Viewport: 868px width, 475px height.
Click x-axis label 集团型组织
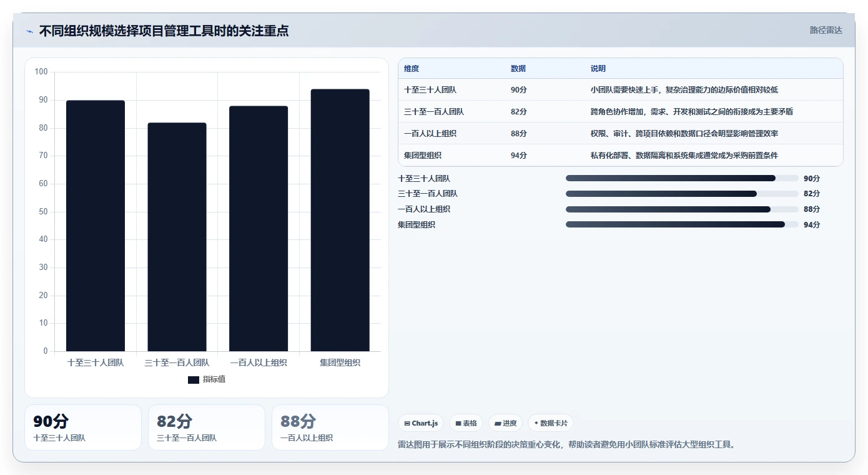pyautogui.click(x=340, y=362)
